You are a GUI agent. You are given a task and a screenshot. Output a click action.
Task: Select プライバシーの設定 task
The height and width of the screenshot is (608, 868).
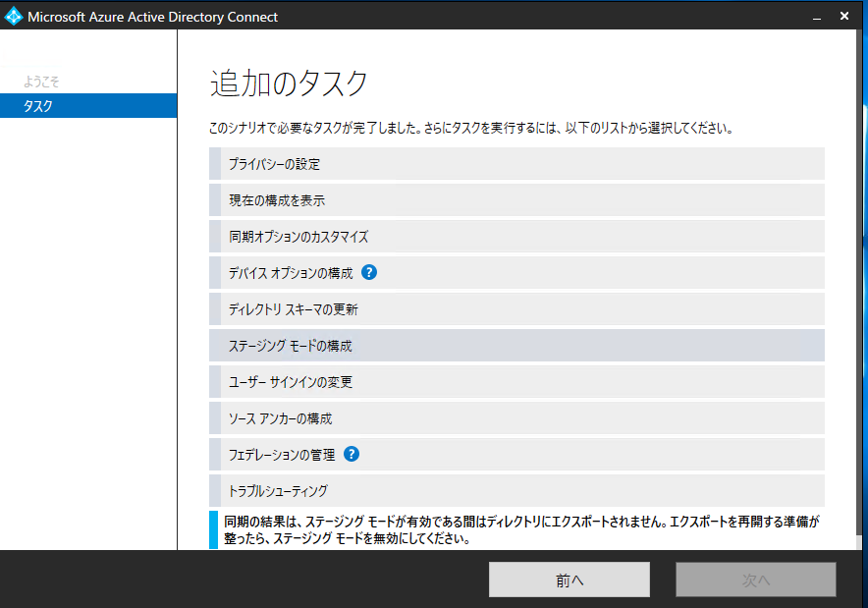tap(516, 164)
